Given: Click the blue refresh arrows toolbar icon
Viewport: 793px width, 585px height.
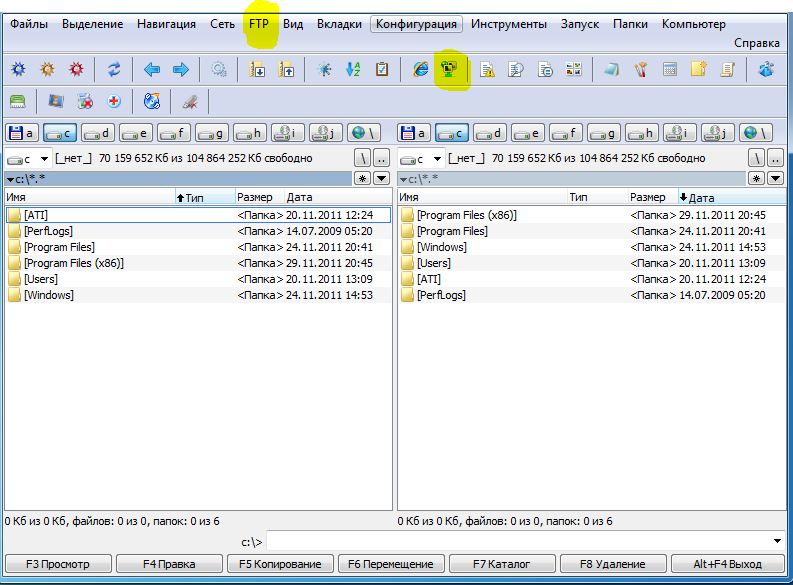Looking at the screenshot, I should point(114,69).
